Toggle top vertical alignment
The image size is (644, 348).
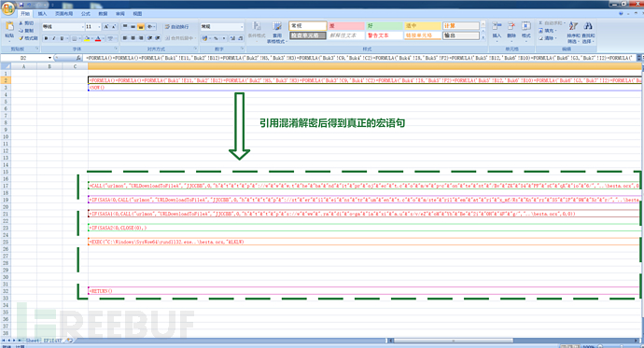point(125,27)
